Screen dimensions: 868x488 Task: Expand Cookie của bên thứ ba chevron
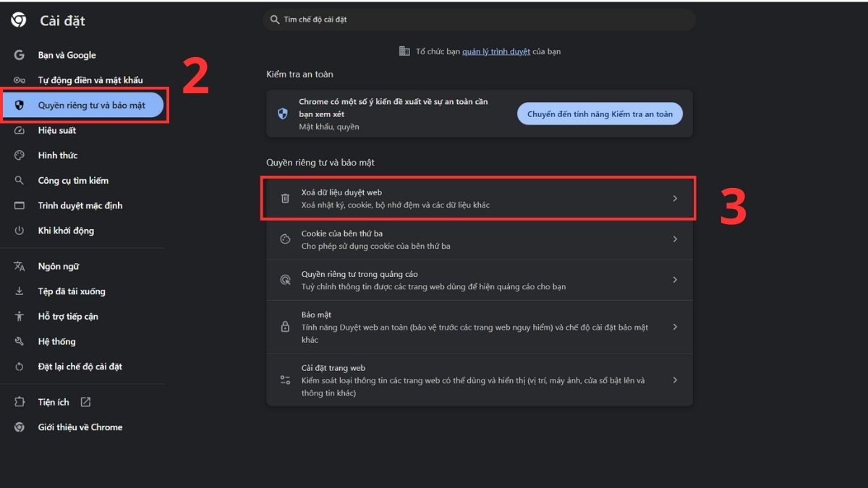point(675,239)
